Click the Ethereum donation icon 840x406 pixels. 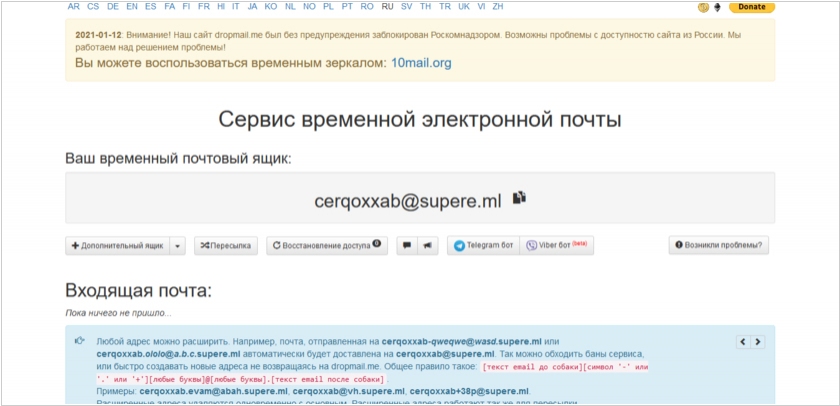(x=716, y=6)
